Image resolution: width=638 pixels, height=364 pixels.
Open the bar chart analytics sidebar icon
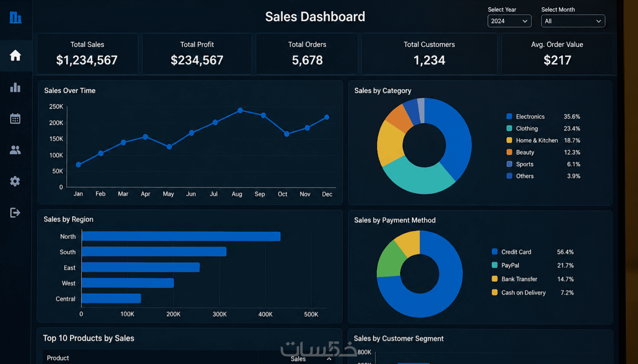coord(15,87)
